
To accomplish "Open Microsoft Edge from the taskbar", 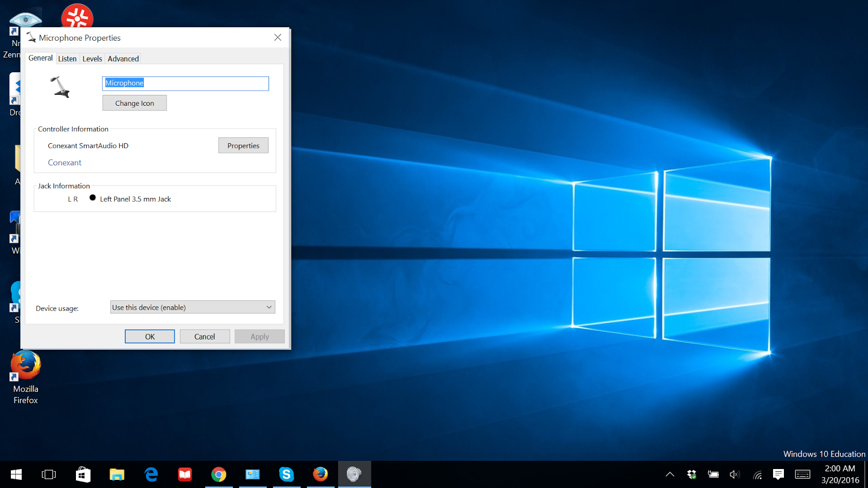I will pos(151,474).
